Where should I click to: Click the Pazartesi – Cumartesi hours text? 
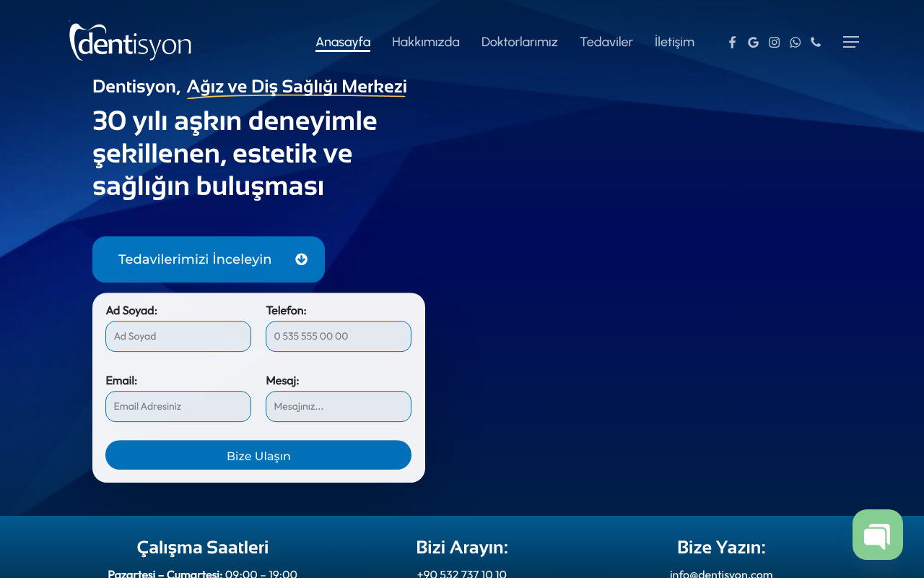pyautogui.click(x=202, y=574)
